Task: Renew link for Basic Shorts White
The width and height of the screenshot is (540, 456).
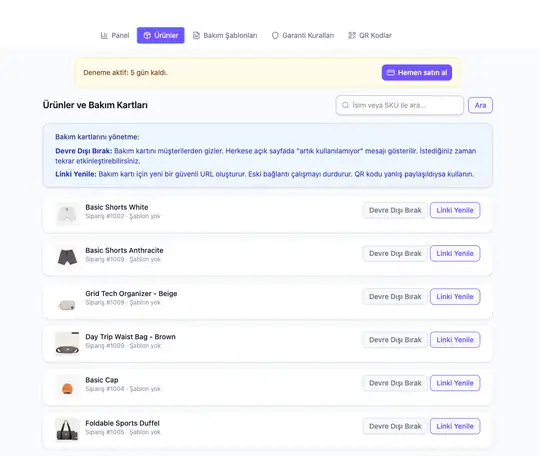Action: click(x=455, y=210)
